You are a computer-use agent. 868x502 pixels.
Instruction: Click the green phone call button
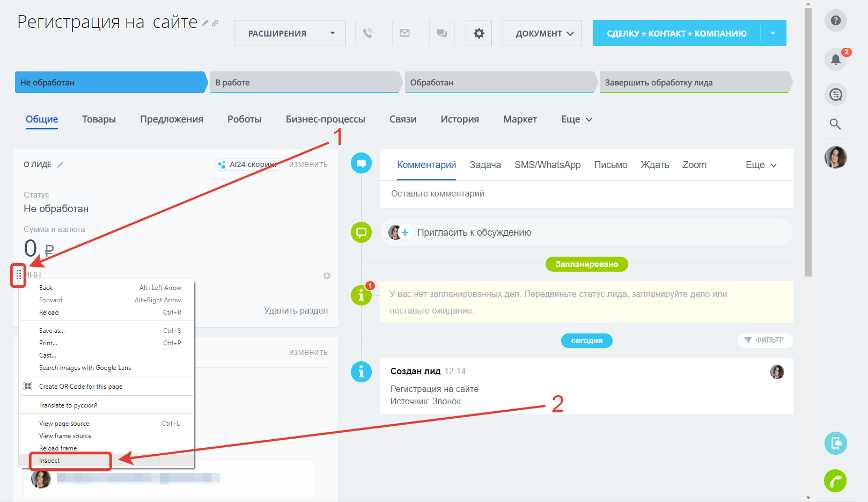click(x=835, y=481)
